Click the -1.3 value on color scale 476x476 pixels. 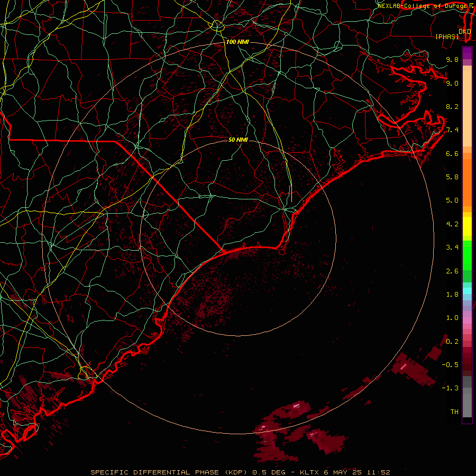(450, 389)
